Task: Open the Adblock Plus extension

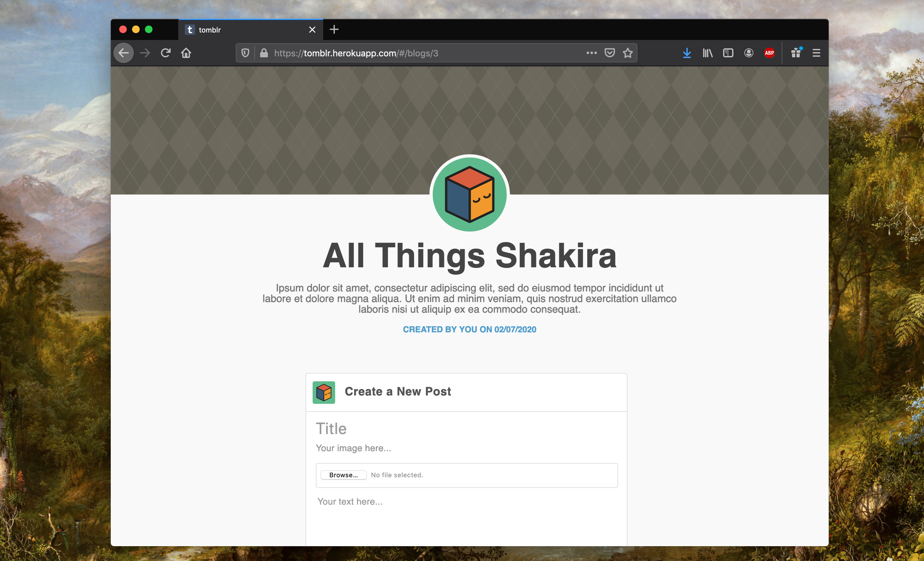Action: coord(769,53)
